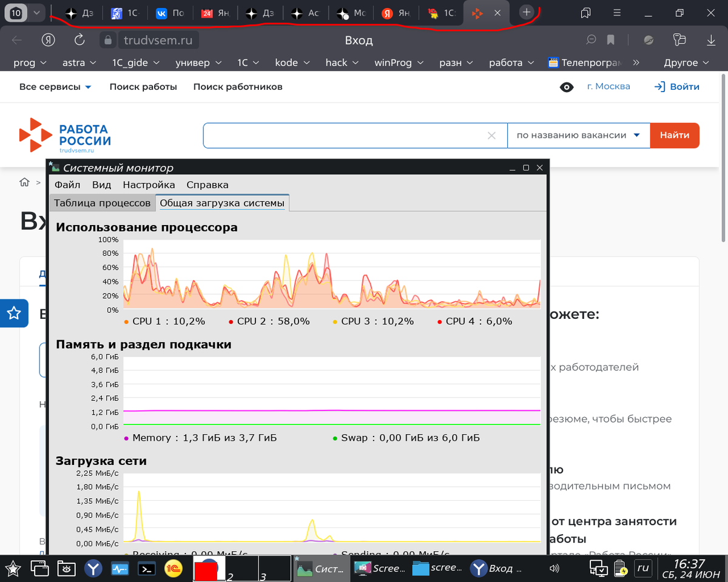Clear the search field with X icon
The image size is (728, 582).
pos(492,135)
